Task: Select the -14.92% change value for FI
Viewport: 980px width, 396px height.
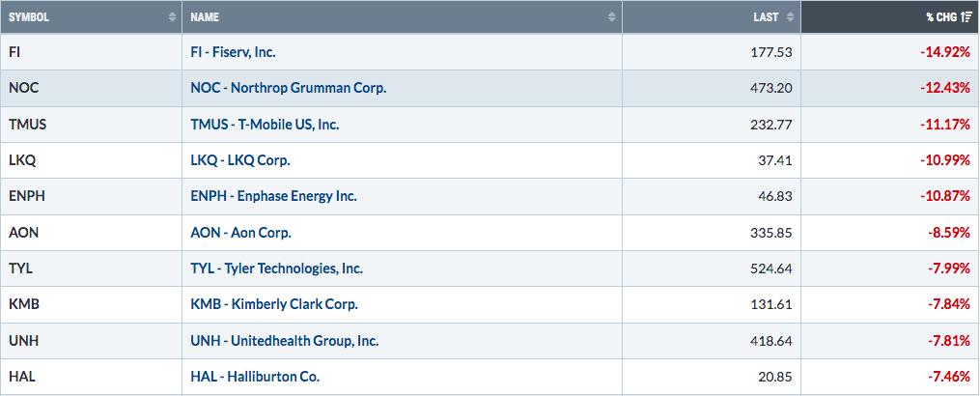Action: pyautogui.click(x=945, y=52)
